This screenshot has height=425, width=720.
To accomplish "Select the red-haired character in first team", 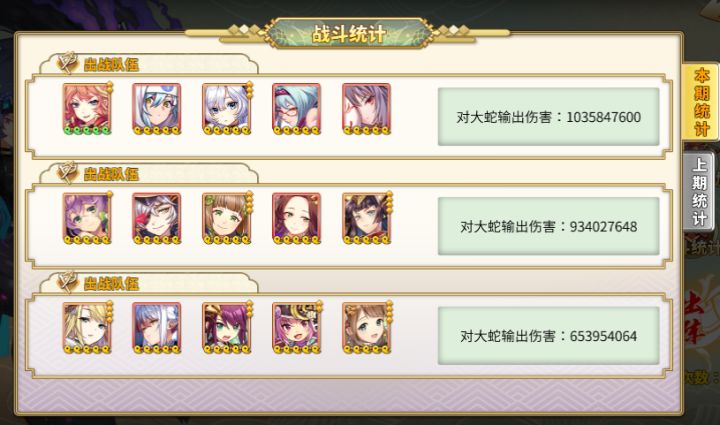I will pos(87,109).
